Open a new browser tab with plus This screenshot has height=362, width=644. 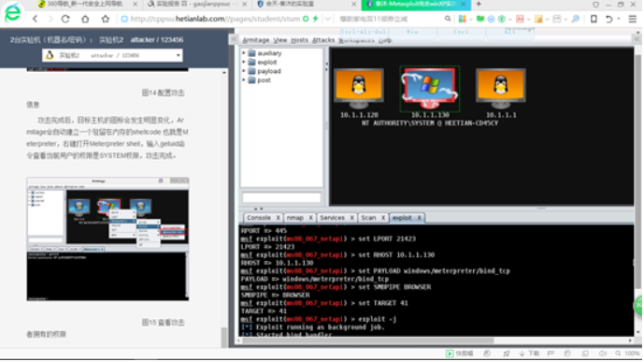(x=479, y=4)
